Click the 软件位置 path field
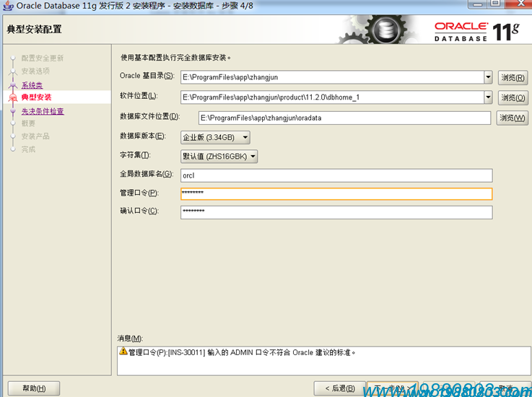The image size is (532, 397). tap(332, 97)
